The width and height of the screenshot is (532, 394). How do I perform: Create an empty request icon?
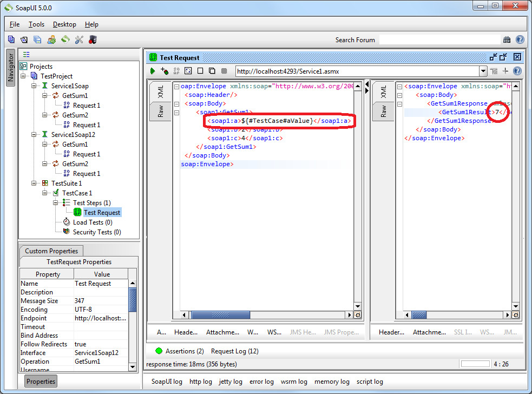tap(200, 71)
